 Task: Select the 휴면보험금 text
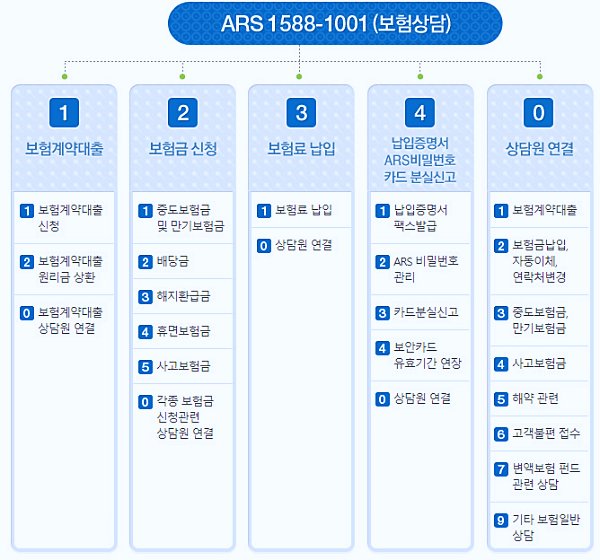coord(183,331)
